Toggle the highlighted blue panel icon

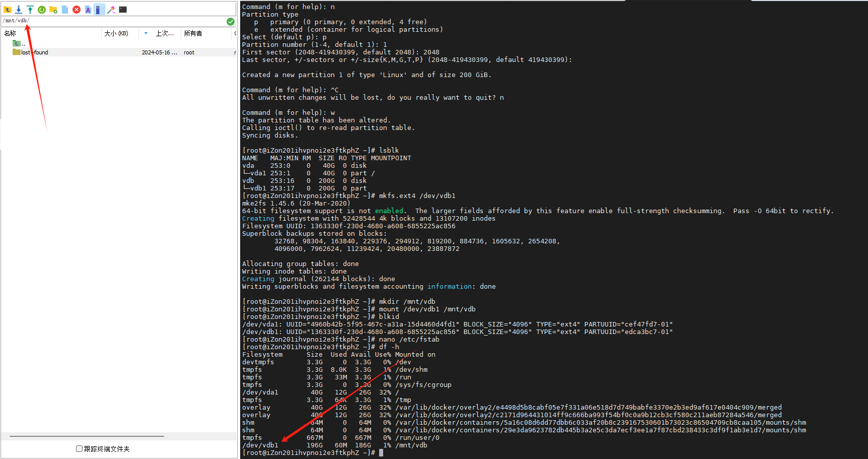pyautogui.click(x=99, y=10)
